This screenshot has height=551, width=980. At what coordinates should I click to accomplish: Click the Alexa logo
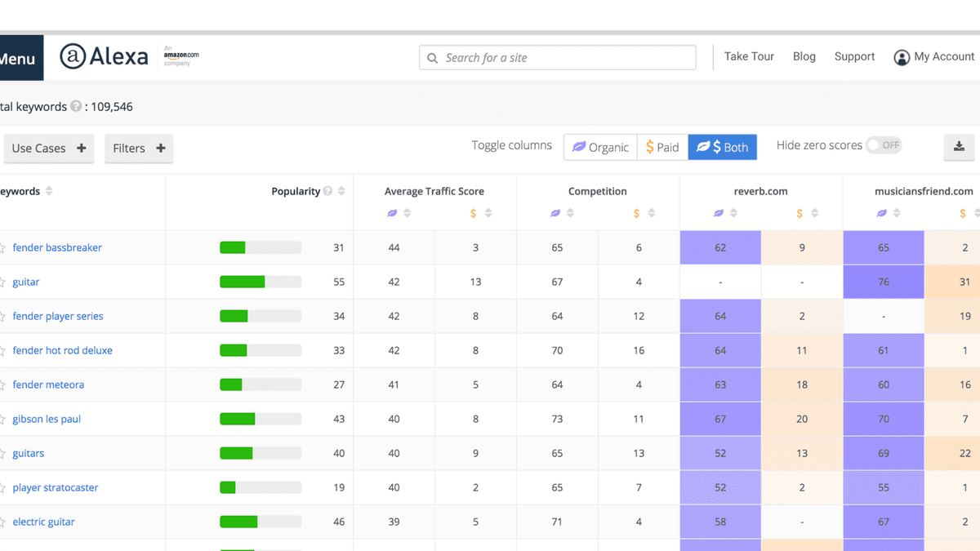point(104,56)
